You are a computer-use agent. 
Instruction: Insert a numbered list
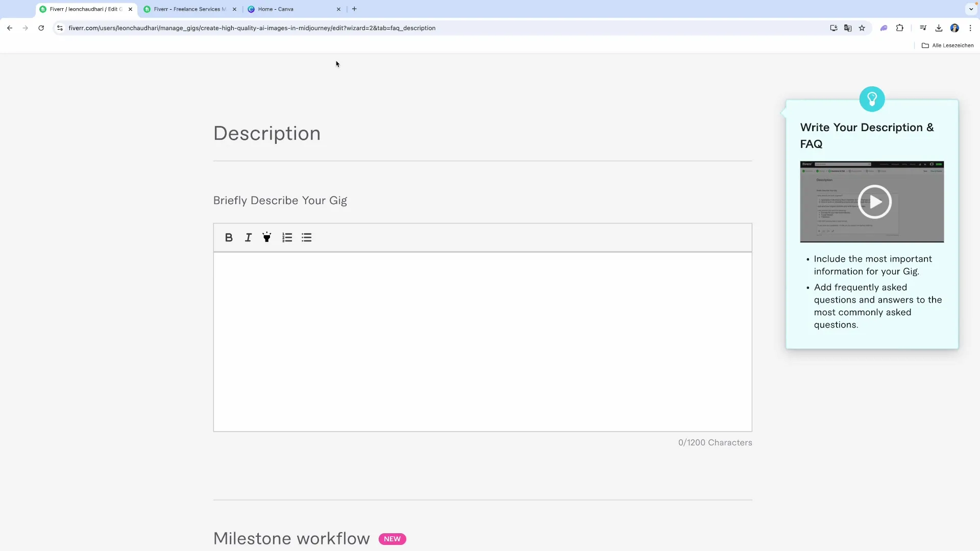[287, 238]
